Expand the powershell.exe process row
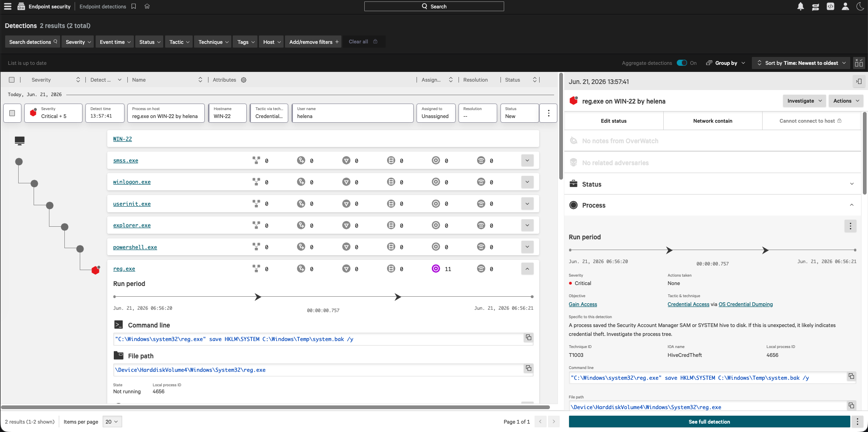This screenshot has width=868, height=432. click(527, 247)
